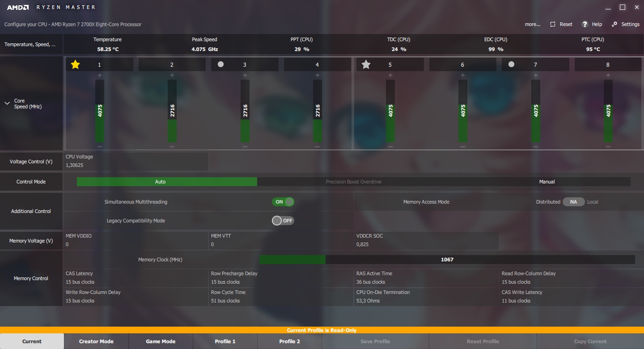Click the dot marker on core 3
The width and height of the screenshot is (644, 349).
[x=220, y=64]
